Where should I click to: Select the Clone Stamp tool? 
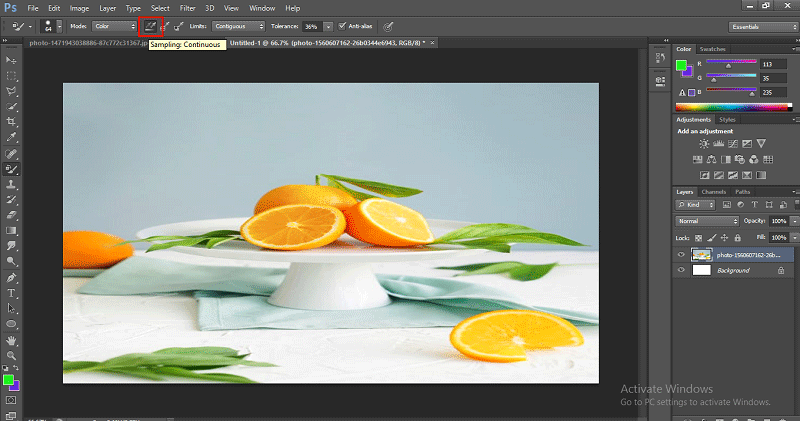(x=11, y=184)
